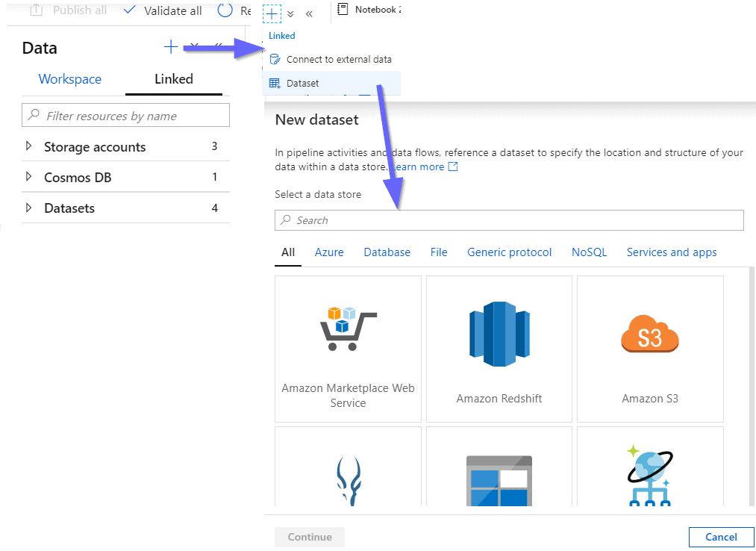The image size is (756, 551).
Task: Click the circular Refresh icon in the toolbar
Action: (x=225, y=10)
